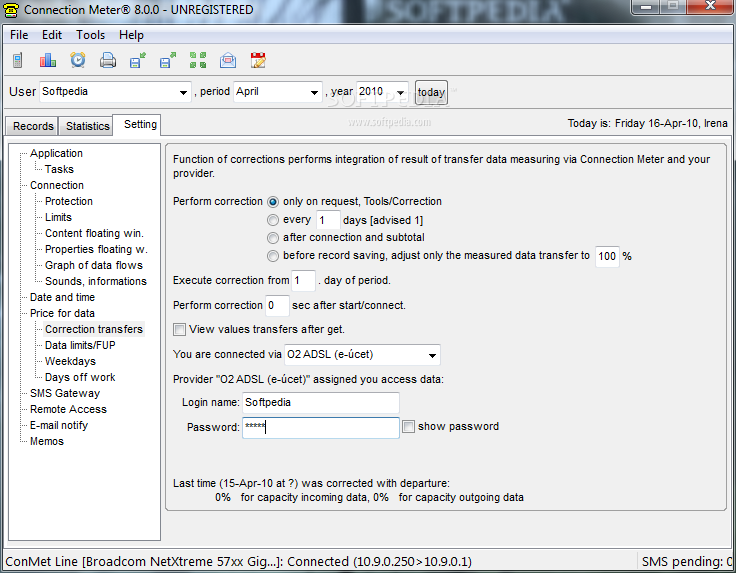This screenshot has height=573, width=736.
Task: Select Protection tree item
Action: (69, 201)
